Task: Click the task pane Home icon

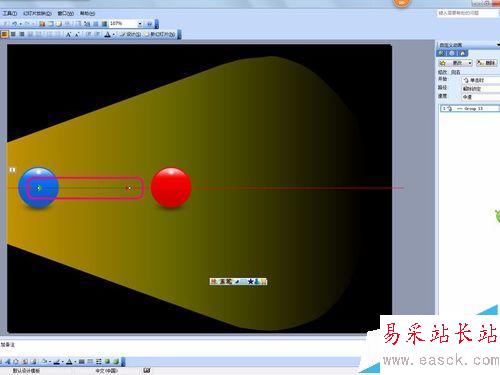Action: (x=463, y=53)
